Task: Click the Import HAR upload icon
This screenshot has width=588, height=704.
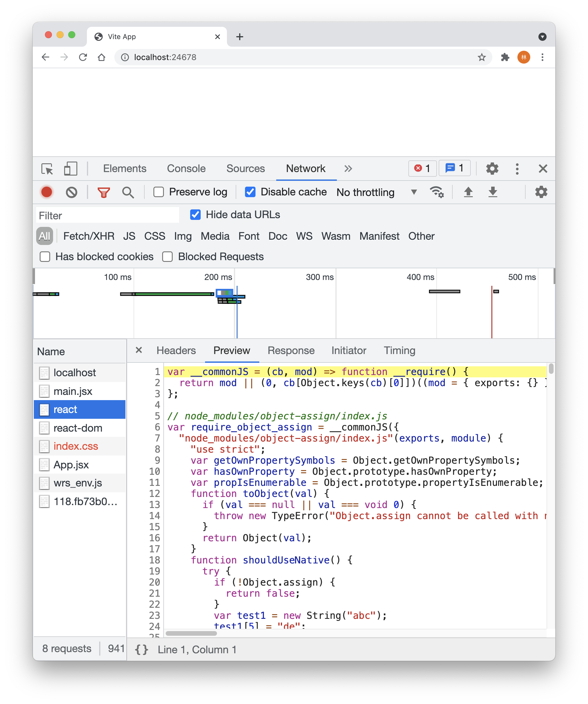Action: point(468,192)
